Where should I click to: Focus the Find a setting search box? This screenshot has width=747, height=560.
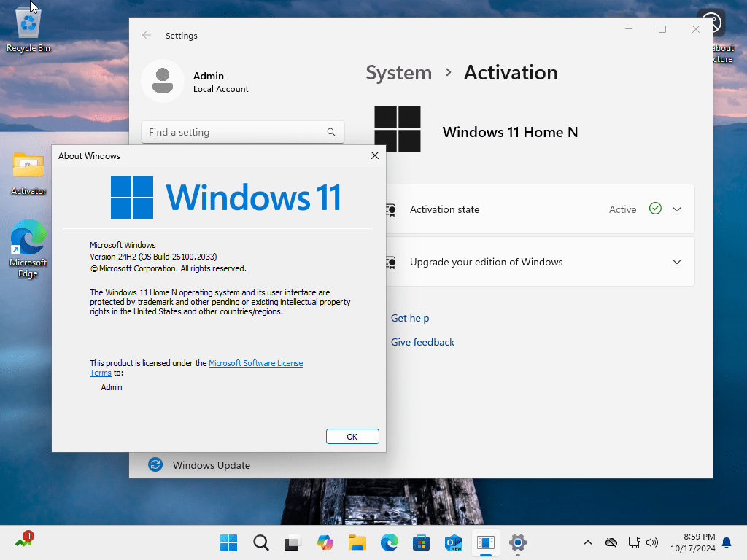242,132
